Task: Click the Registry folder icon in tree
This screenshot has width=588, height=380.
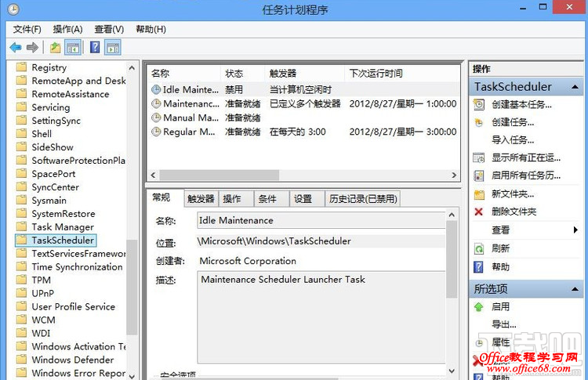Action: tap(21, 67)
